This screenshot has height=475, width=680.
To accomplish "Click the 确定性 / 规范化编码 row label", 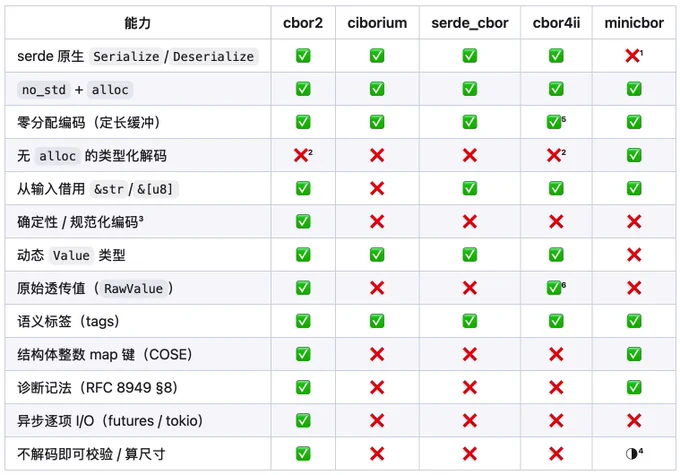I will (x=80, y=222).
